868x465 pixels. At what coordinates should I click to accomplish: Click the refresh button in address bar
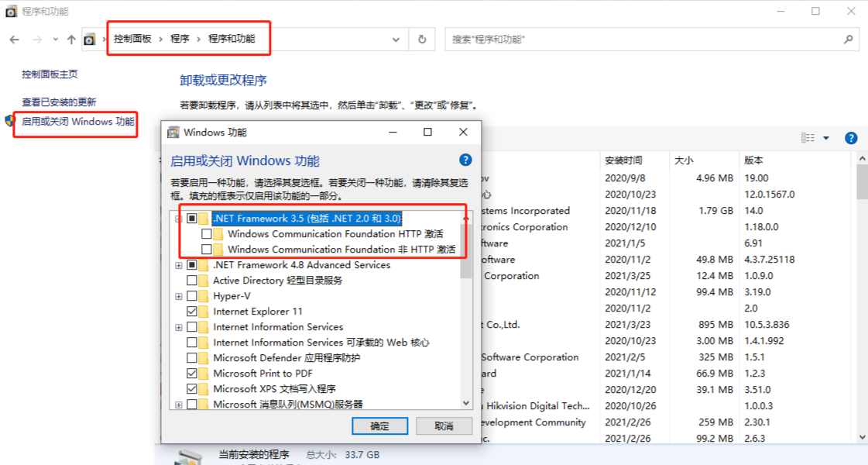pyautogui.click(x=422, y=40)
